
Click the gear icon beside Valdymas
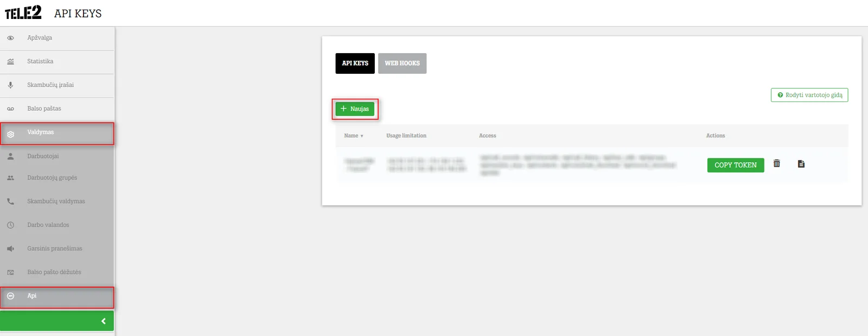[10, 134]
